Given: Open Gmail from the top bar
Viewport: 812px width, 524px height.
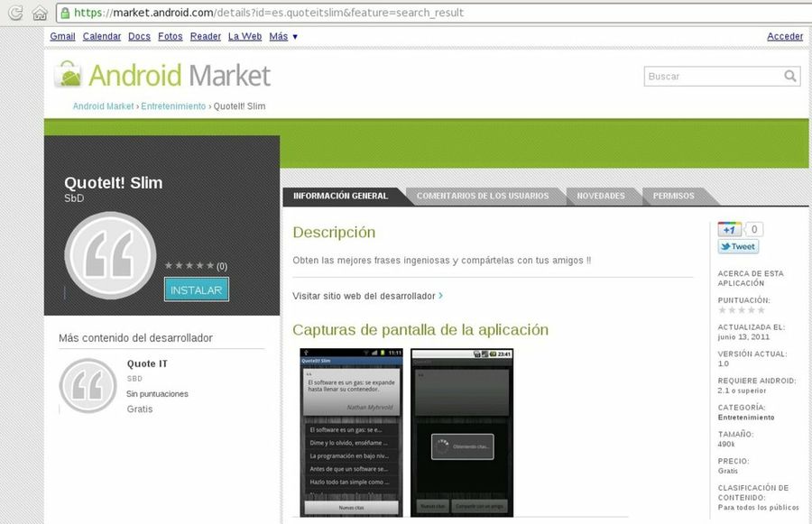Looking at the screenshot, I should coord(62,36).
